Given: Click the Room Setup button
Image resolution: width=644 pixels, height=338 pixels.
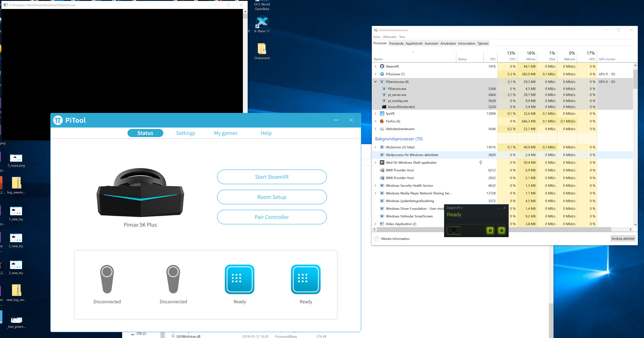Looking at the screenshot, I should (x=272, y=197).
